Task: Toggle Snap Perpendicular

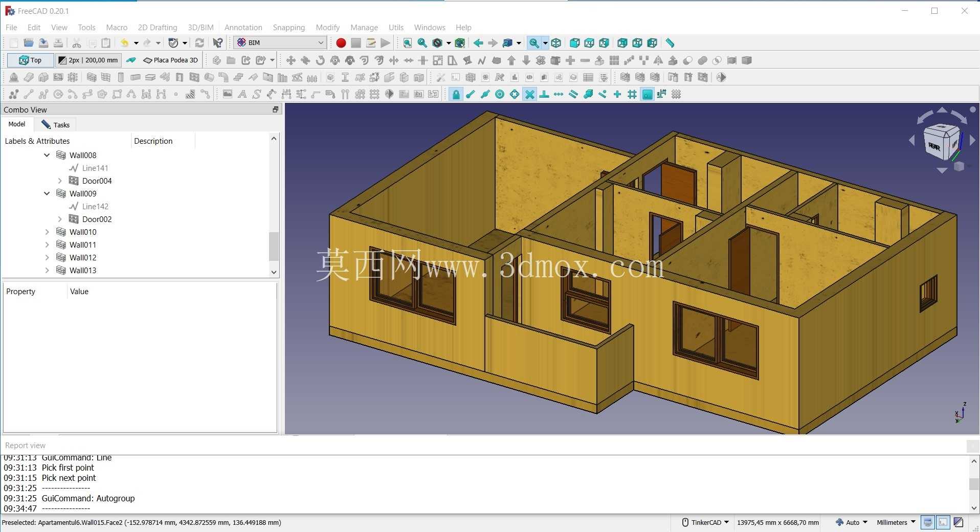Action: pyautogui.click(x=544, y=94)
